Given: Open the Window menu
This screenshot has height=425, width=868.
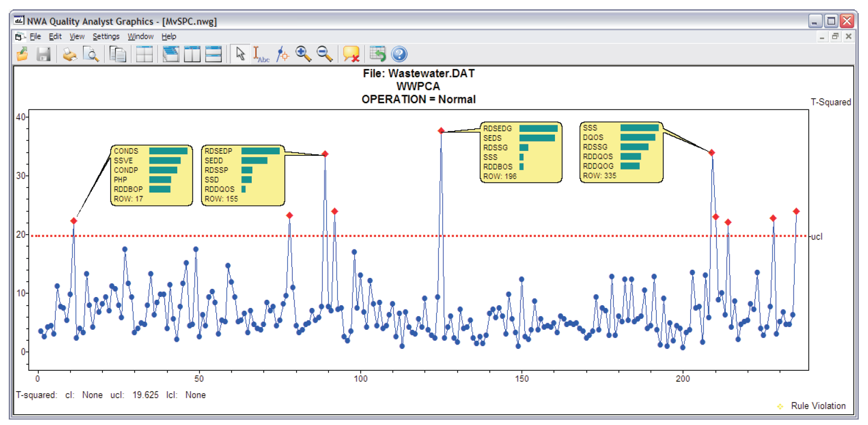Looking at the screenshot, I should point(140,37).
